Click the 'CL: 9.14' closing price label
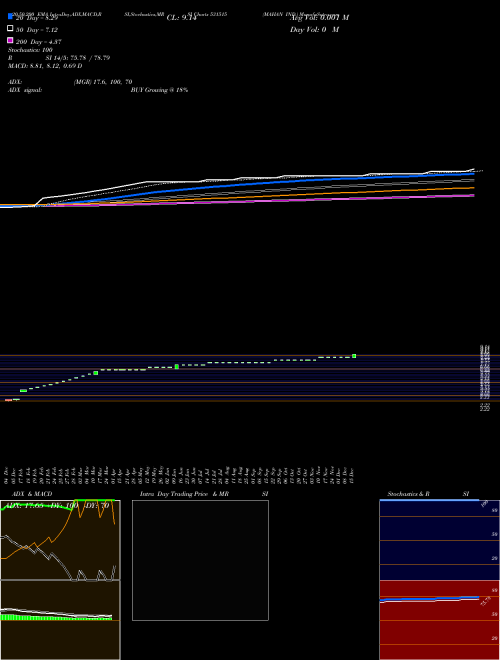Screen dimensions: 500x660 pos(182,18)
